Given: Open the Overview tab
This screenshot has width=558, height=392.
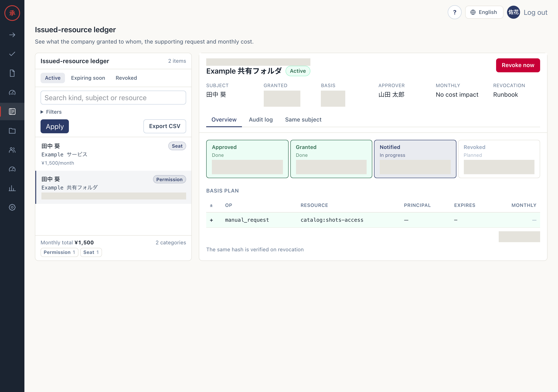Looking at the screenshot, I should click(x=224, y=120).
